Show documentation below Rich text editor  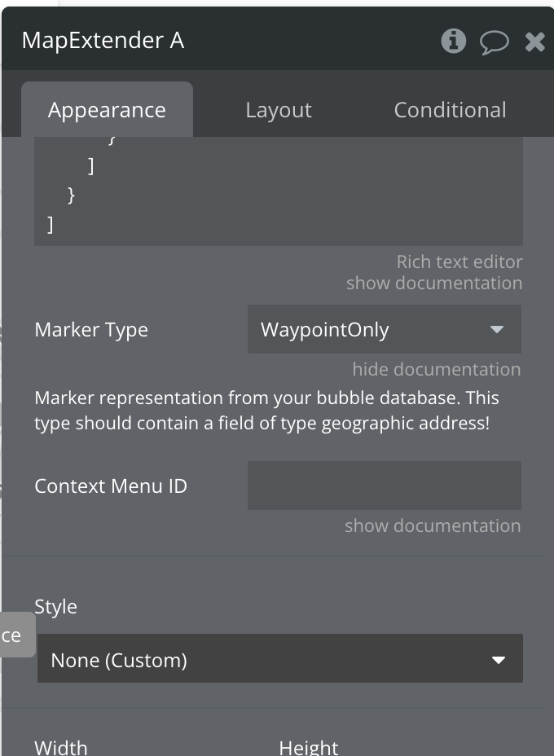coord(433,283)
